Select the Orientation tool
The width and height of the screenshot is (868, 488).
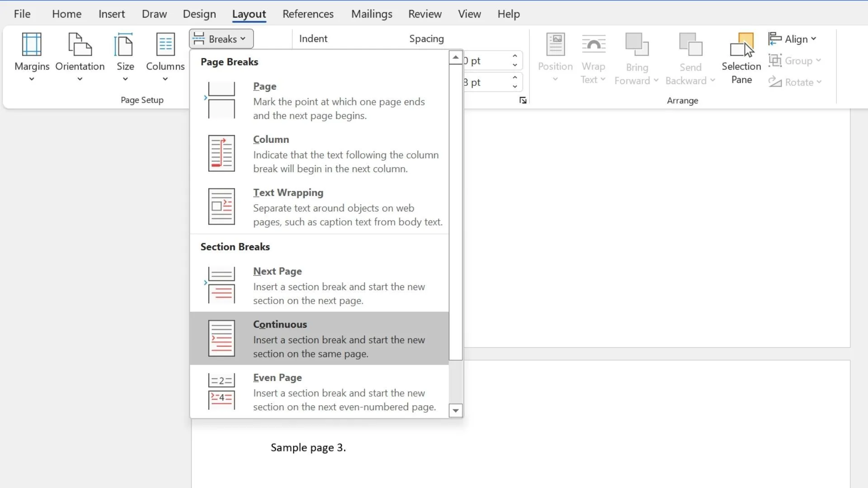click(80, 56)
